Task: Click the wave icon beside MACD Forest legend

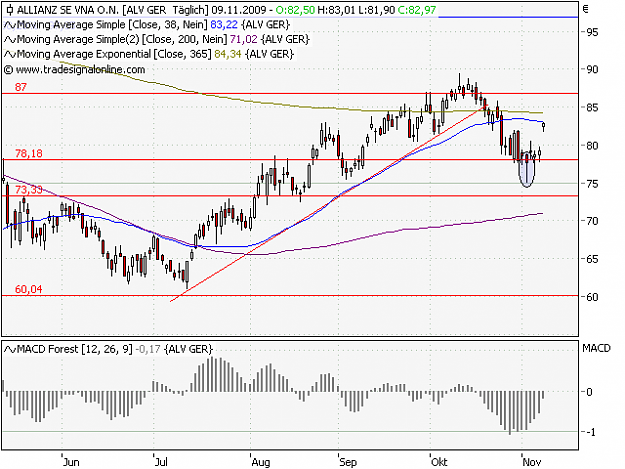Action: [x=10, y=350]
